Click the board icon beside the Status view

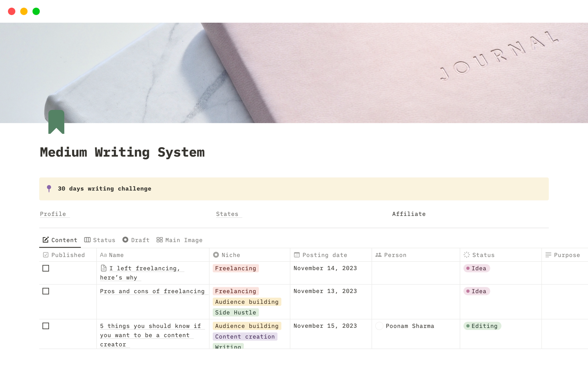pos(88,240)
